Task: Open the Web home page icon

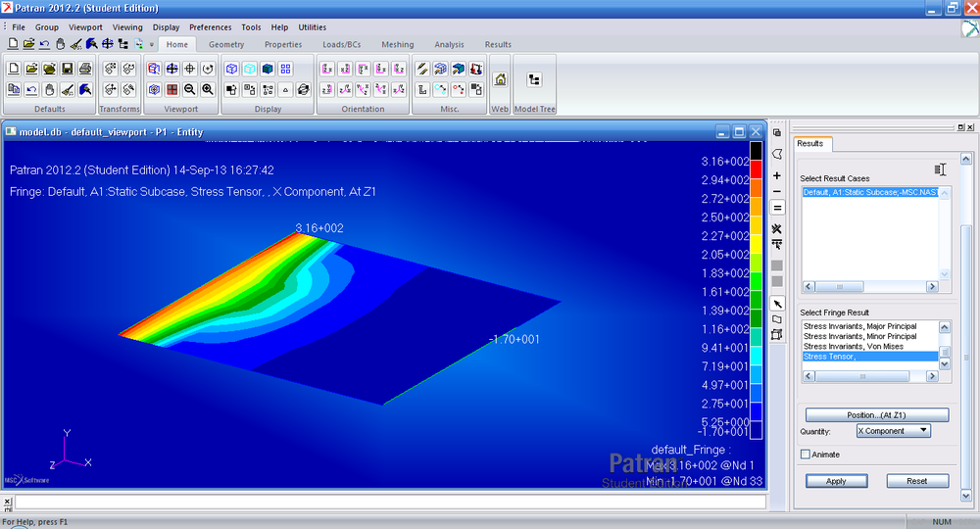Action: [x=500, y=79]
